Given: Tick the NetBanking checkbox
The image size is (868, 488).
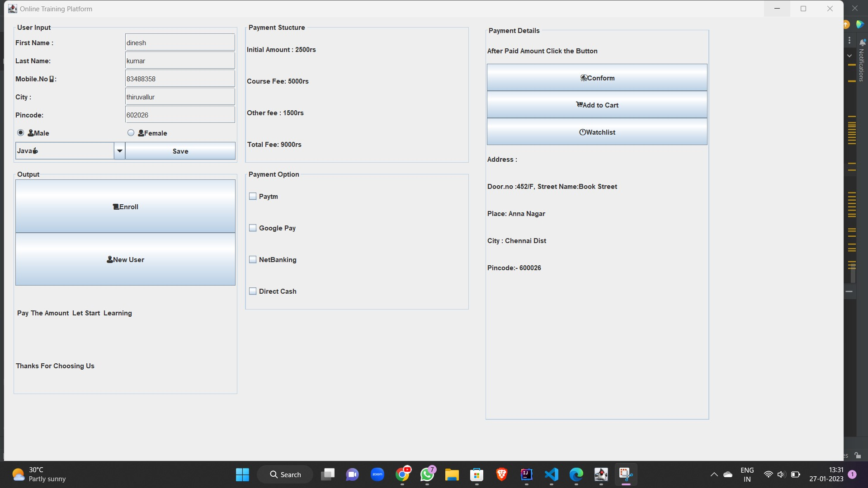Looking at the screenshot, I should 253,260.
